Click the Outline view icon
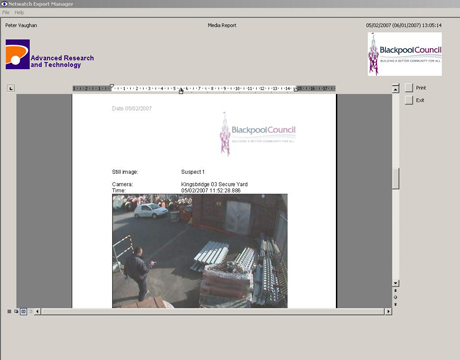The height and width of the screenshot is (360, 460). click(31, 311)
